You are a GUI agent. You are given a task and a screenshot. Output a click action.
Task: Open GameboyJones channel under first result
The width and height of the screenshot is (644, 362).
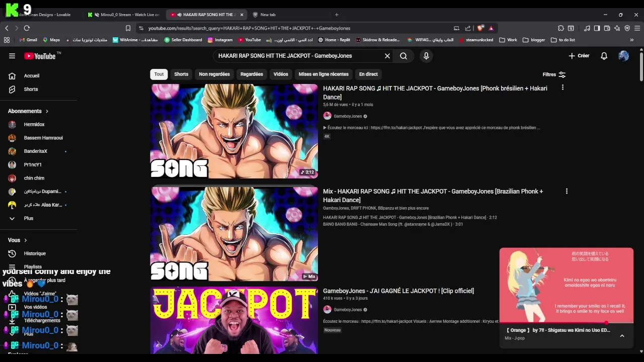348,116
